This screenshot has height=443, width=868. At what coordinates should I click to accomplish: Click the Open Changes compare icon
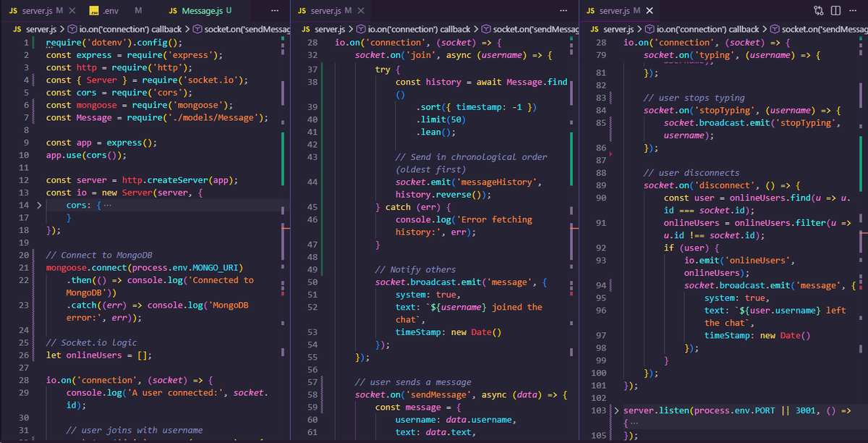tap(818, 11)
